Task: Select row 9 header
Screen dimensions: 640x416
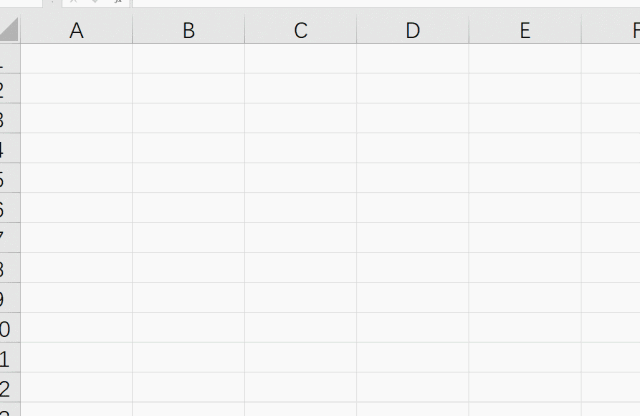Action: click(x=10, y=298)
